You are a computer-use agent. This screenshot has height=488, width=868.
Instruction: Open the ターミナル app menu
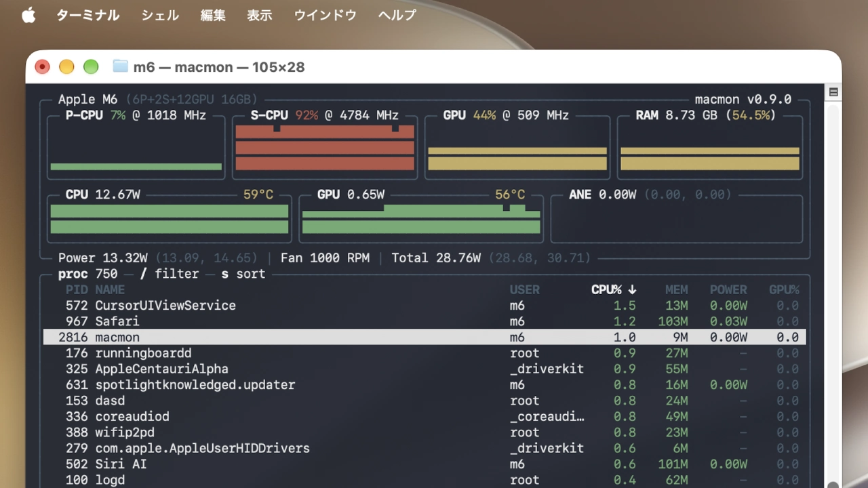(87, 15)
